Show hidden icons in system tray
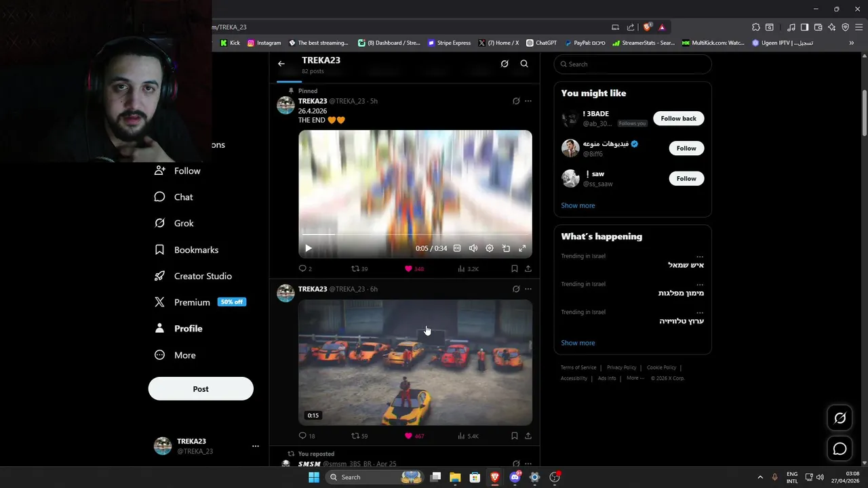The height and width of the screenshot is (488, 868). click(x=760, y=477)
